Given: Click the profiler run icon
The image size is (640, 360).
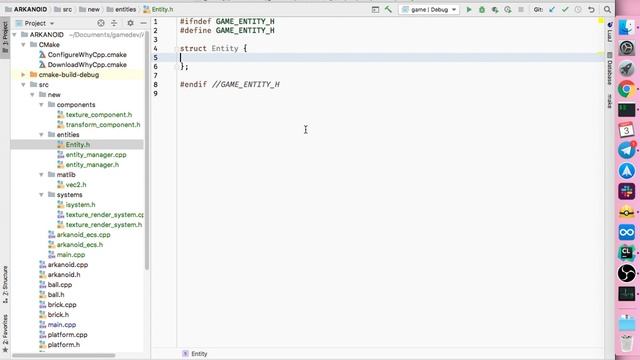Looking at the screenshot, I should pyautogui.click(x=508, y=9).
